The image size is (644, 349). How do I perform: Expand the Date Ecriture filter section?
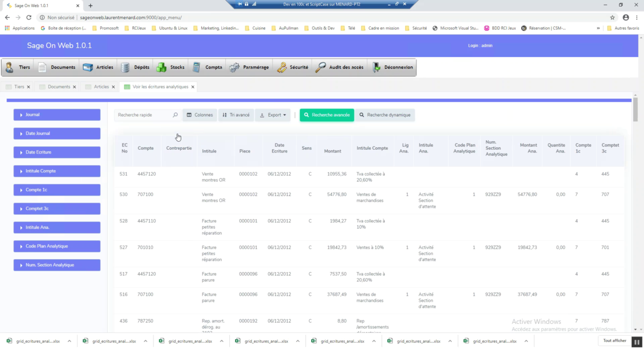56,152
